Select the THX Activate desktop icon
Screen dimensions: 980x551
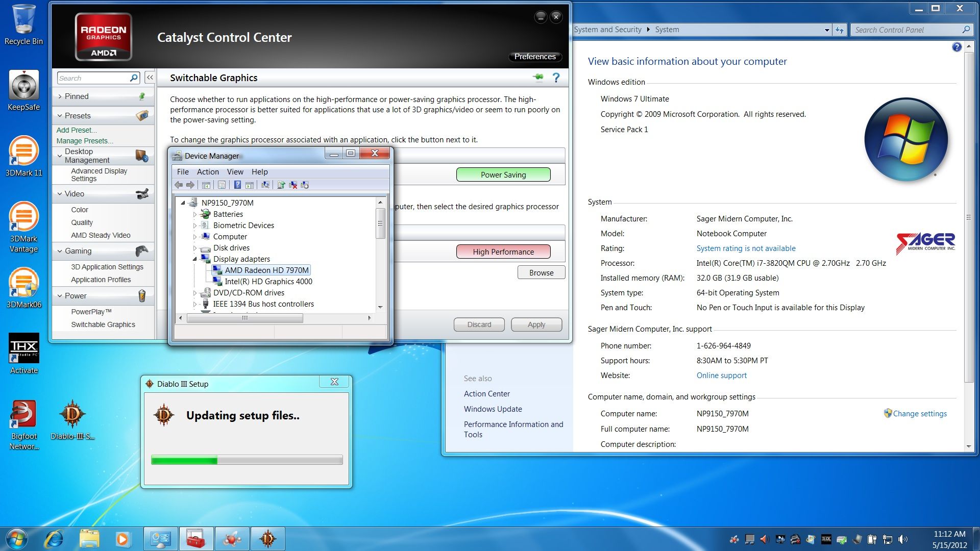(23, 354)
